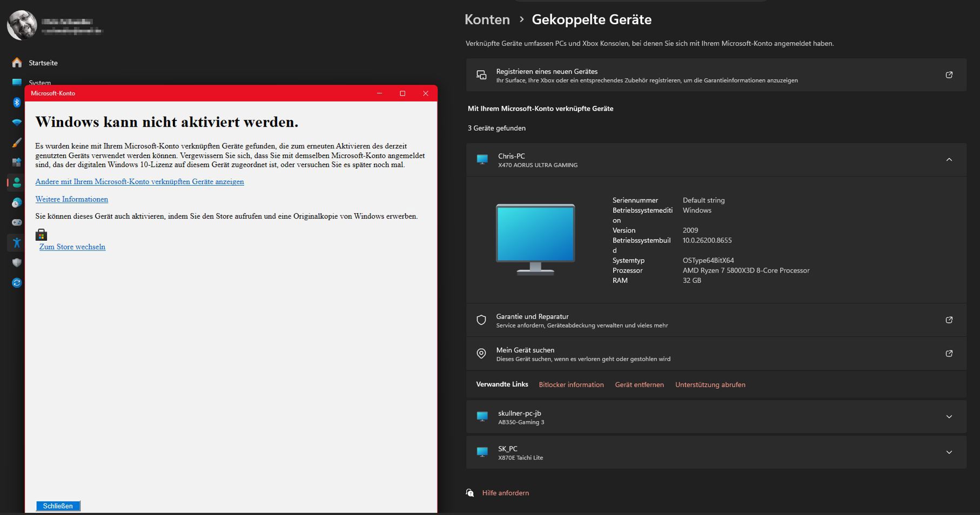Screen dimensions: 980x515
Task: Open Privacy & security shield icon
Action: [17, 262]
